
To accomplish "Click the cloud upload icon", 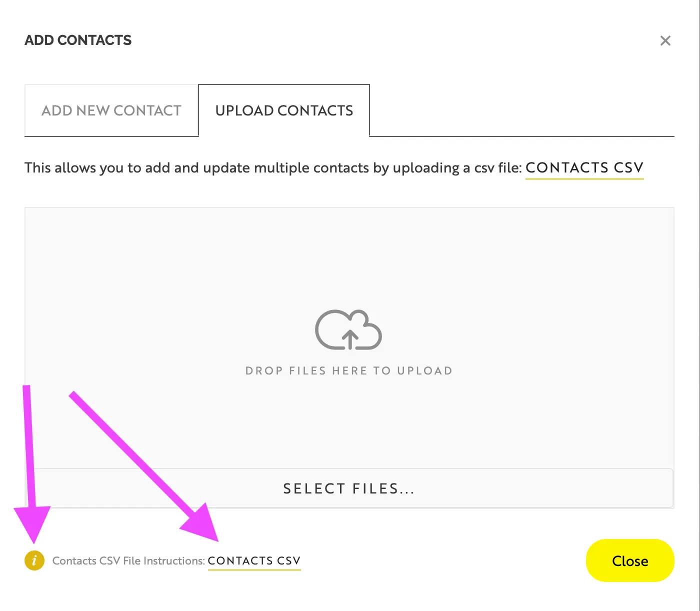I will click(348, 330).
